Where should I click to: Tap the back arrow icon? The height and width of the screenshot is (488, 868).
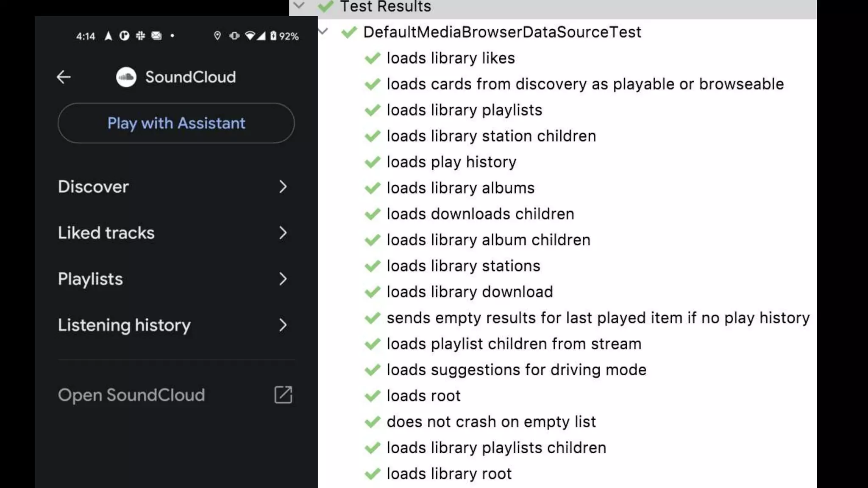64,77
